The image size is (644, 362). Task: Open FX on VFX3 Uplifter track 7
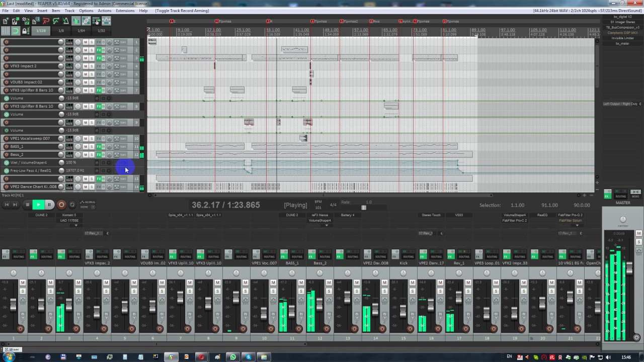click(x=99, y=90)
